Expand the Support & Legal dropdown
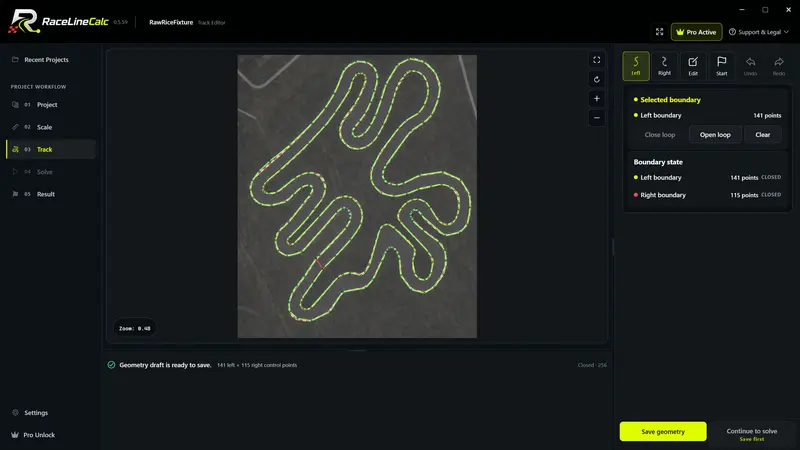800x450 pixels. tap(758, 32)
